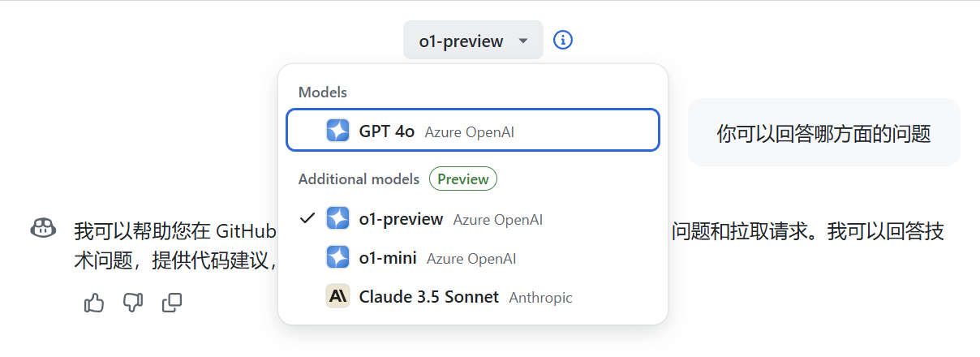980x357 pixels.
Task: Copy the response with the copy icon
Action: point(172,303)
